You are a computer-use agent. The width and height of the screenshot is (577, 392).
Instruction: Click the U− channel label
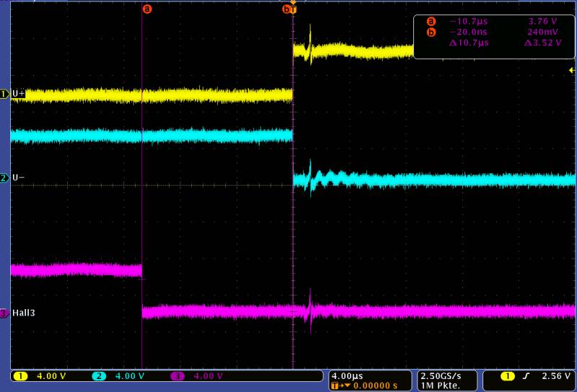[x=19, y=178]
